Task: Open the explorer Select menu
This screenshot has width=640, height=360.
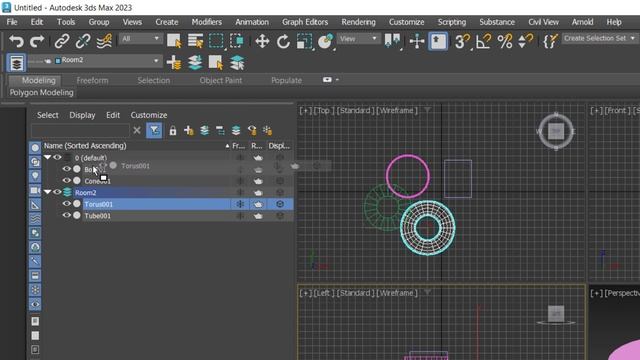Action: click(48, 115)
